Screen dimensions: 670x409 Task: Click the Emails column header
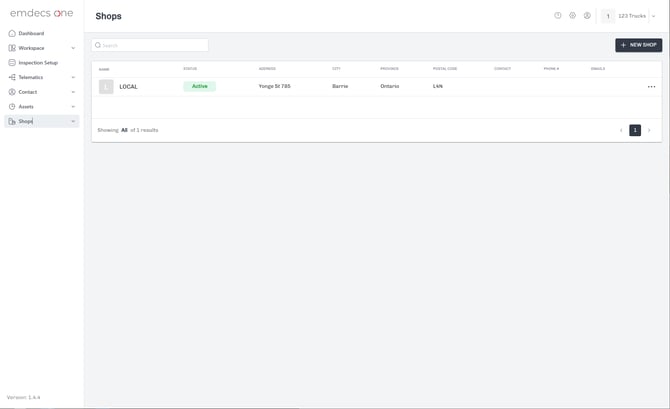point(598,69)
